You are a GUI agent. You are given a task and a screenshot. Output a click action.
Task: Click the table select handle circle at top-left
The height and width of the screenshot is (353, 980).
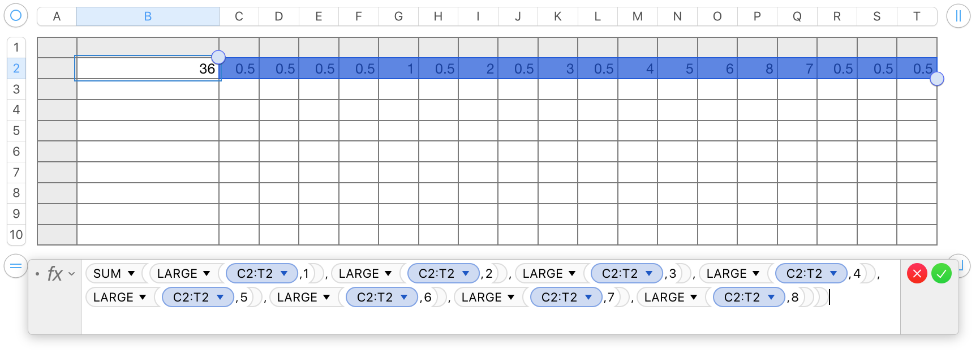16,16
